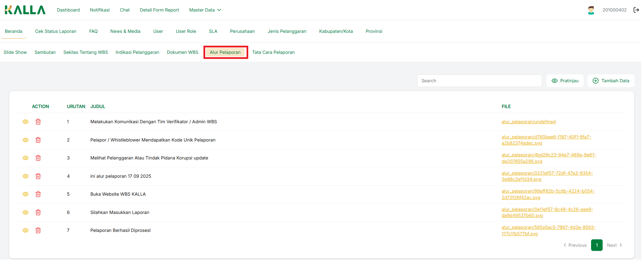Click the user avatar icon

click(591, 10)
